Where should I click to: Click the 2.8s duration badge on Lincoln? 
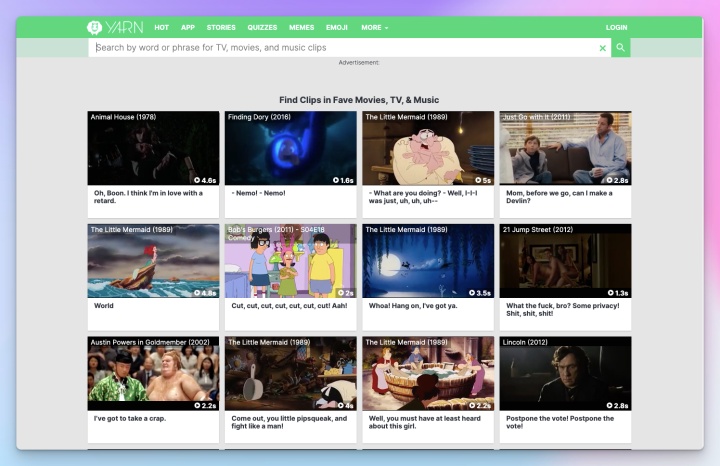pos(617,406)
